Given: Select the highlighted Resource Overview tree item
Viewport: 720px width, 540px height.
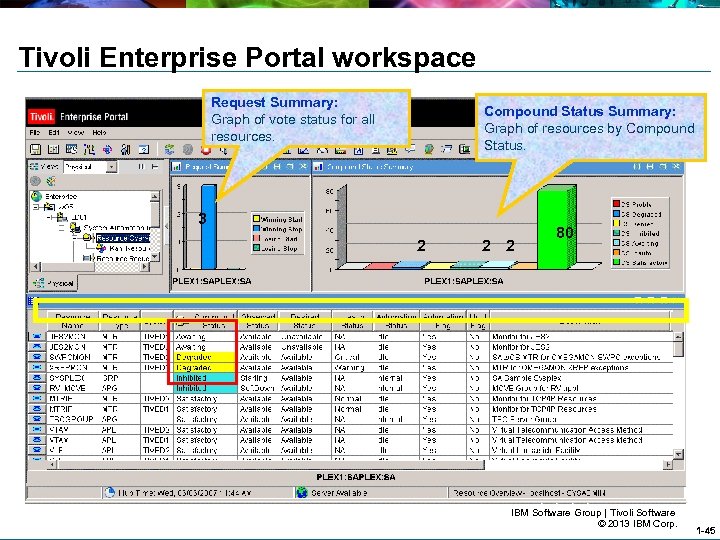Looking at the screenshot, I should 123,238.
